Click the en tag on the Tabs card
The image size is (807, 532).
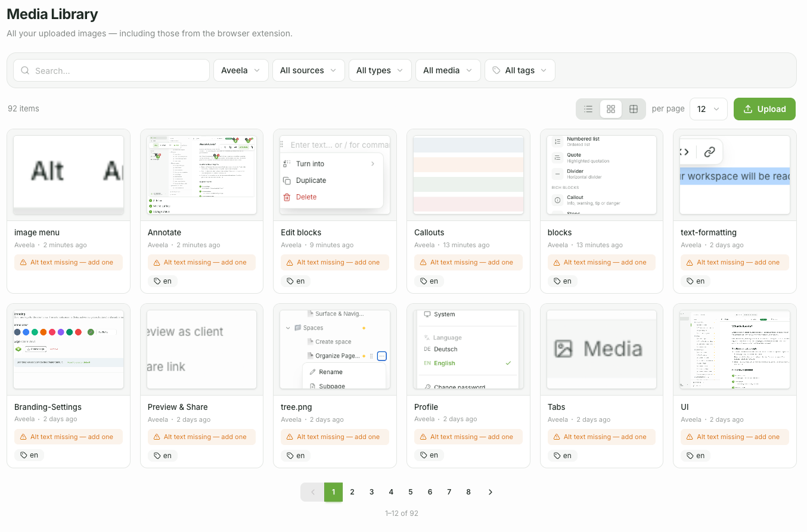[x=563, y=455]
